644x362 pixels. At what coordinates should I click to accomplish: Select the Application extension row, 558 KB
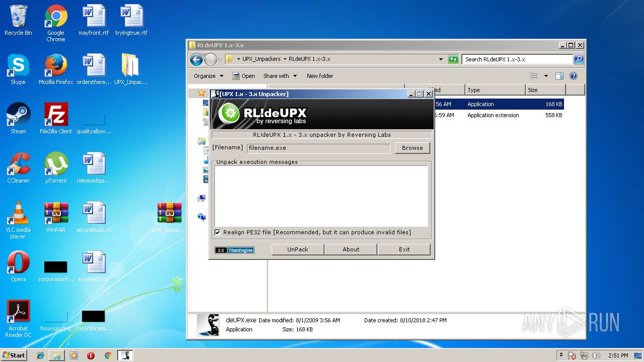(x=498, y=115)
